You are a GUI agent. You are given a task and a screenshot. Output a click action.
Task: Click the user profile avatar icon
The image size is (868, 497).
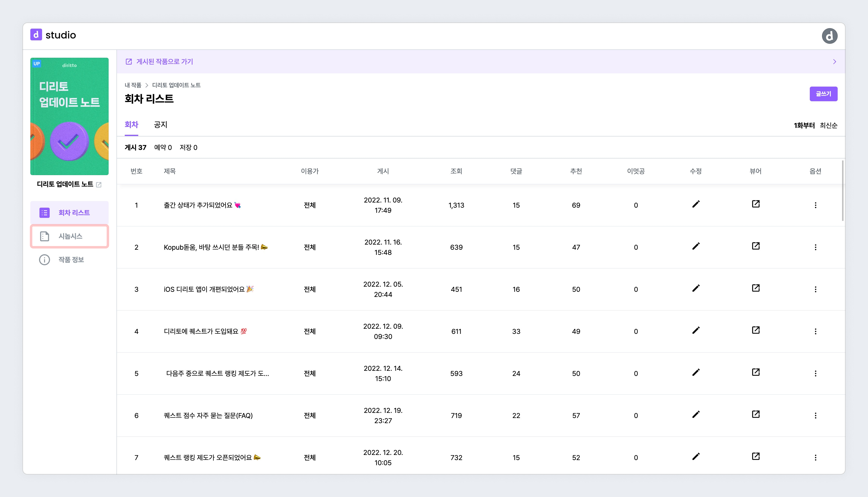[x=829, y=36]
